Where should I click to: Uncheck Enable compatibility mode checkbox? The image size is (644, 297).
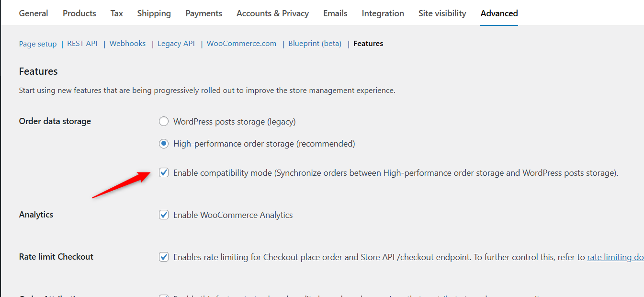[164, 173]
